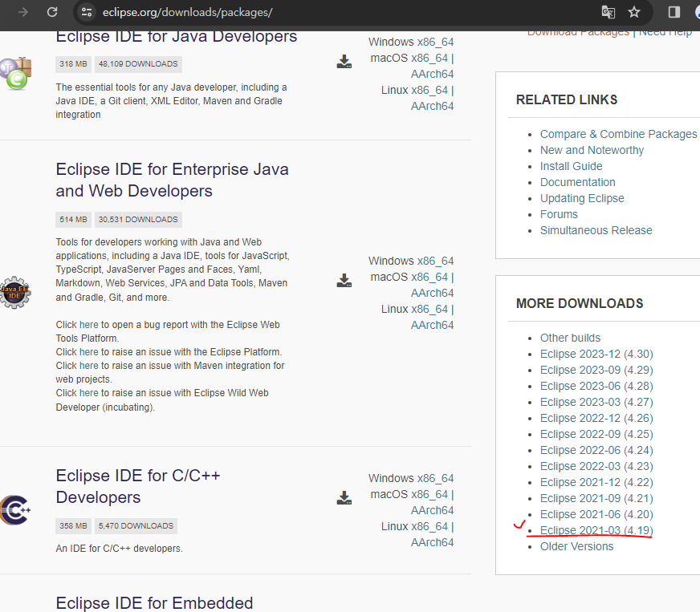Reload the page with the refresh icon
The height and width of the screenshot is (612, 700).
(52, 12)
